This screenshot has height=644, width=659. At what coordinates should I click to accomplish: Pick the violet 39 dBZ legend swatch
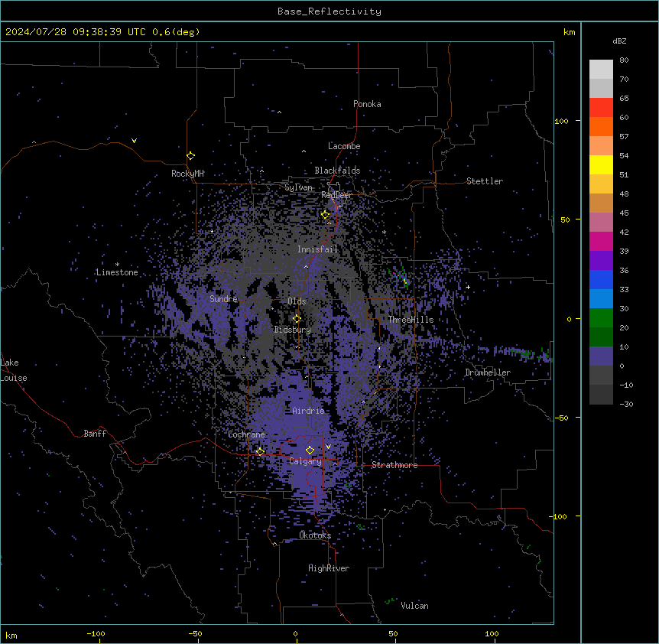point(601,260)
